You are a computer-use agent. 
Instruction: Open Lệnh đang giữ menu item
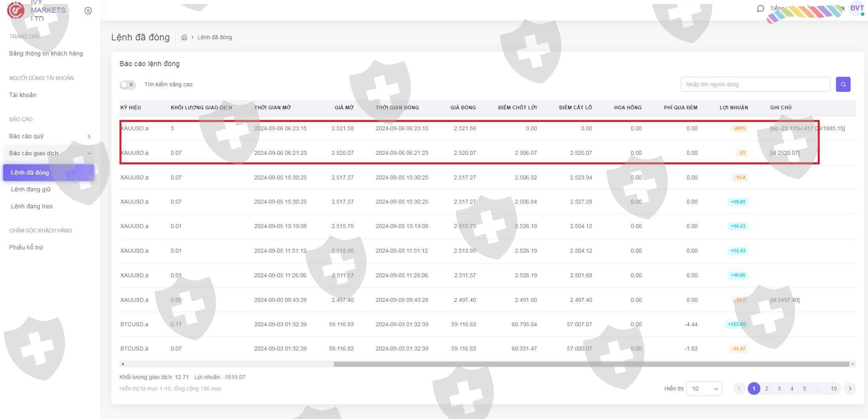pos(31,189)
